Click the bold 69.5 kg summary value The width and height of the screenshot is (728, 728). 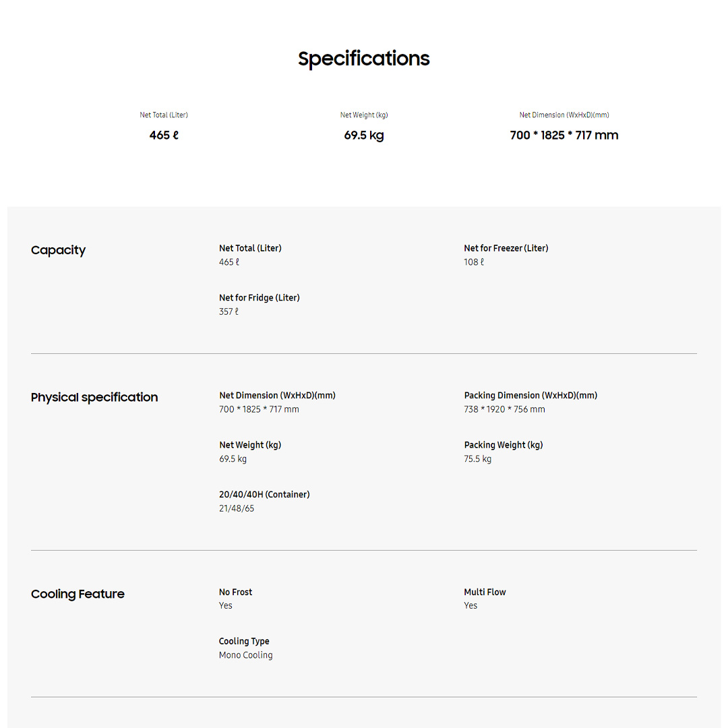[x=364, y=135]
